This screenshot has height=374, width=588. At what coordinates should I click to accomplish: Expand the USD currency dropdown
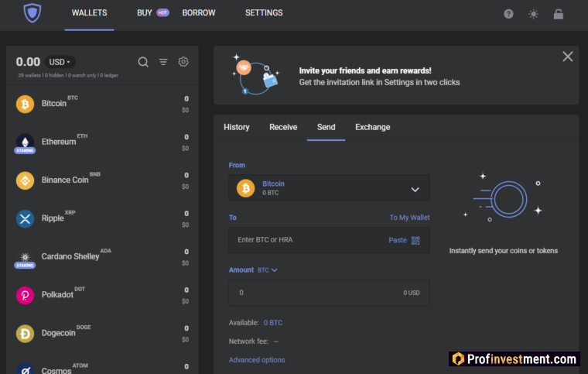click(x=60, y=62)
